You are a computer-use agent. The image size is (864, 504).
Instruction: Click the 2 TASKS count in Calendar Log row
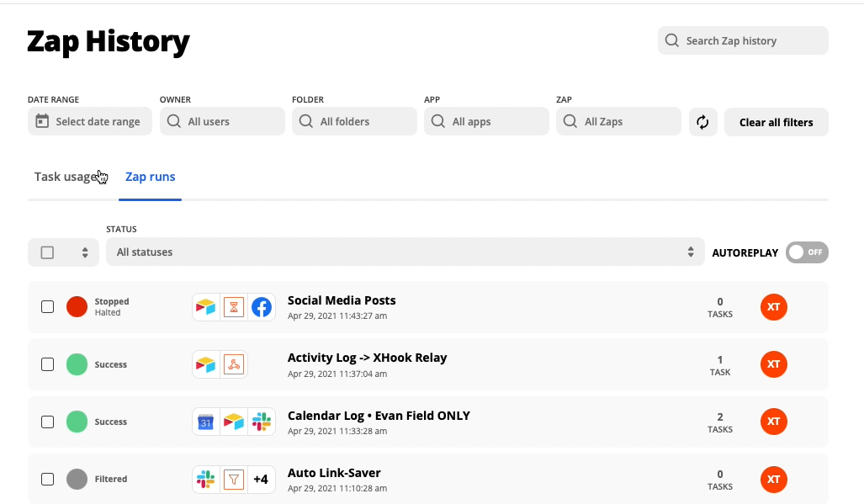719,422
